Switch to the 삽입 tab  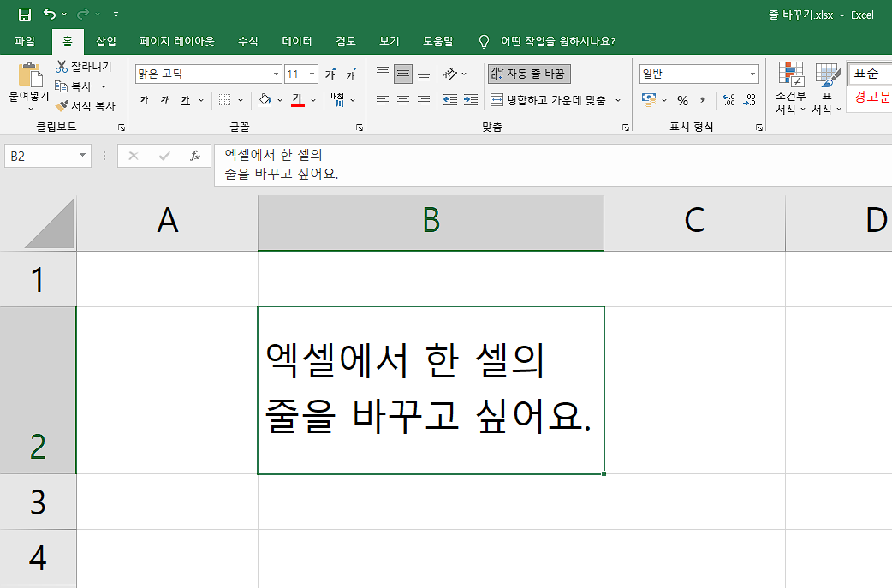click(x=106, y=41)
